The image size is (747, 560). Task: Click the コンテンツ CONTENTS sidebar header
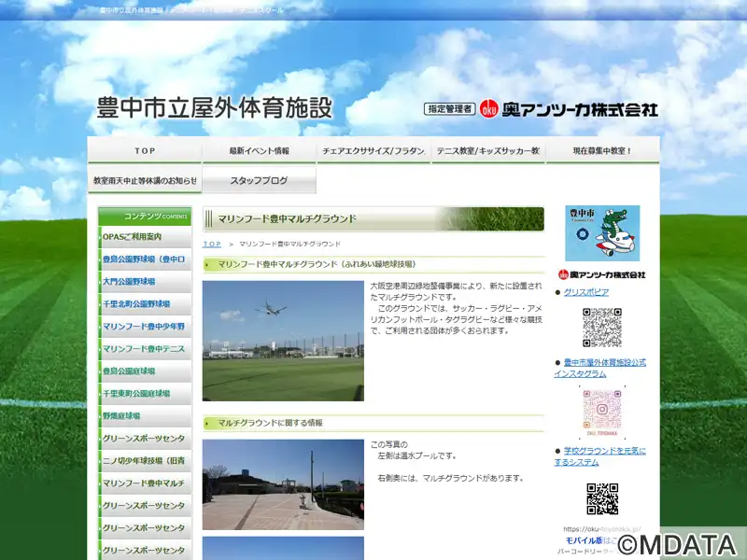click(x=145, y=217)
